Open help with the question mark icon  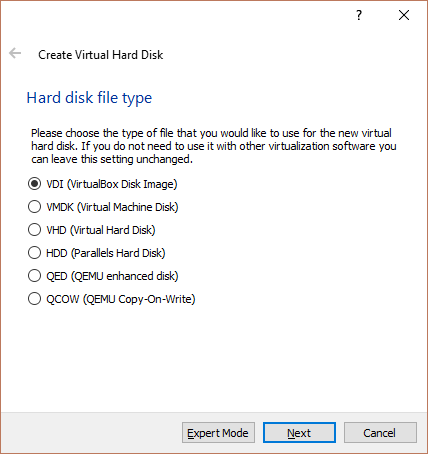pos(359,15)
